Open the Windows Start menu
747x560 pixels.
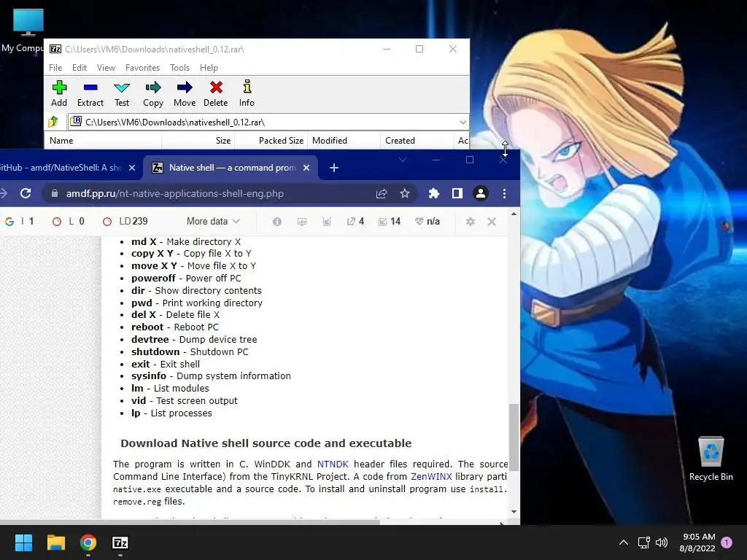coord(23,542)
